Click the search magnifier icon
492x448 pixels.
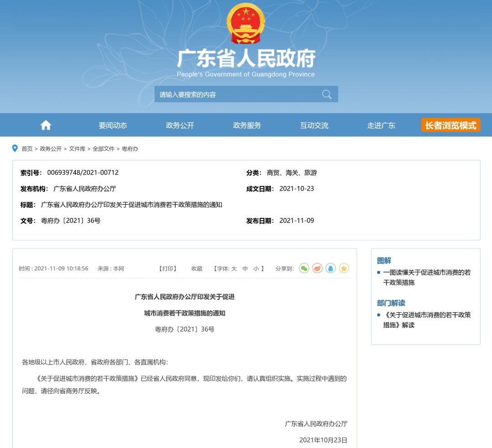pos(327,94)
